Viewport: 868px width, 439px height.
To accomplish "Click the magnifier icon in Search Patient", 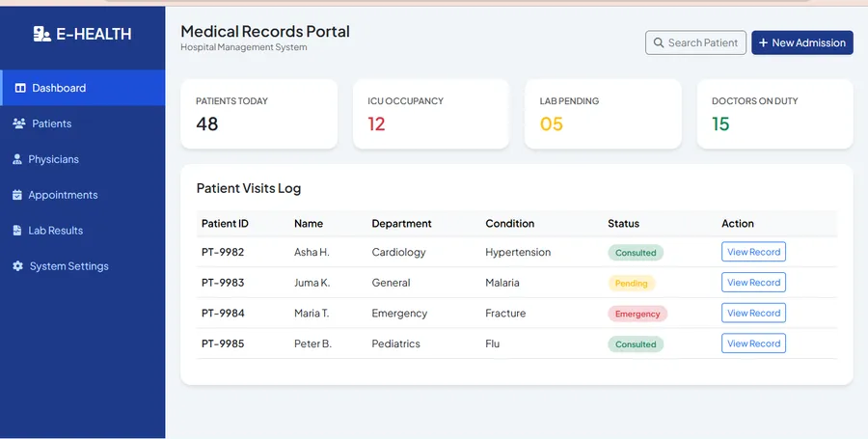I will coord(659,42).
